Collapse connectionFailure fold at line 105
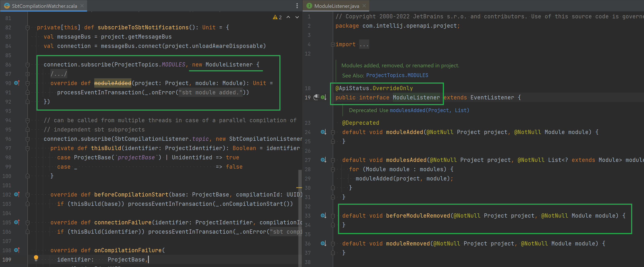The image size is (644, 267). (28, 222)
